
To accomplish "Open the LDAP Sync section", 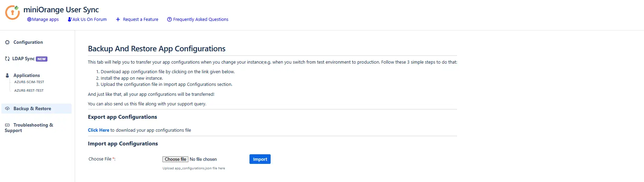I will point(23,59).
